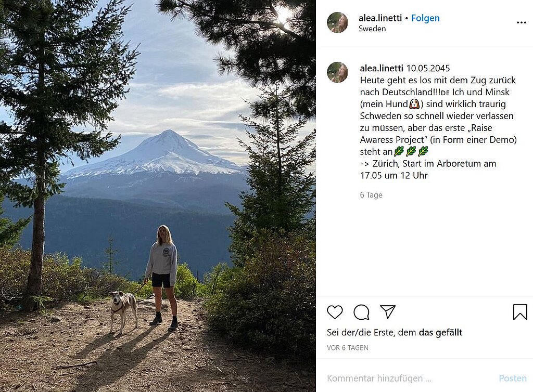
Task: Open the alea.linetti username in the header
Action: (380, 18)
